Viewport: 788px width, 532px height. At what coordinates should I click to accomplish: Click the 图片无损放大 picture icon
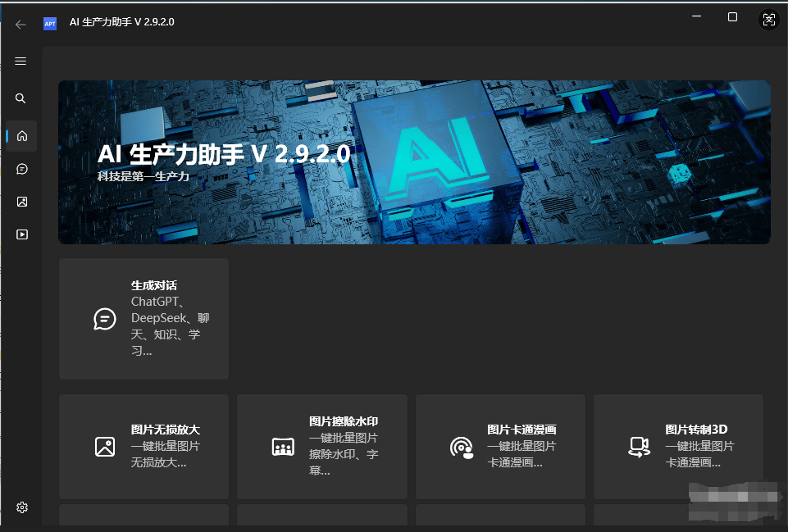105,448
